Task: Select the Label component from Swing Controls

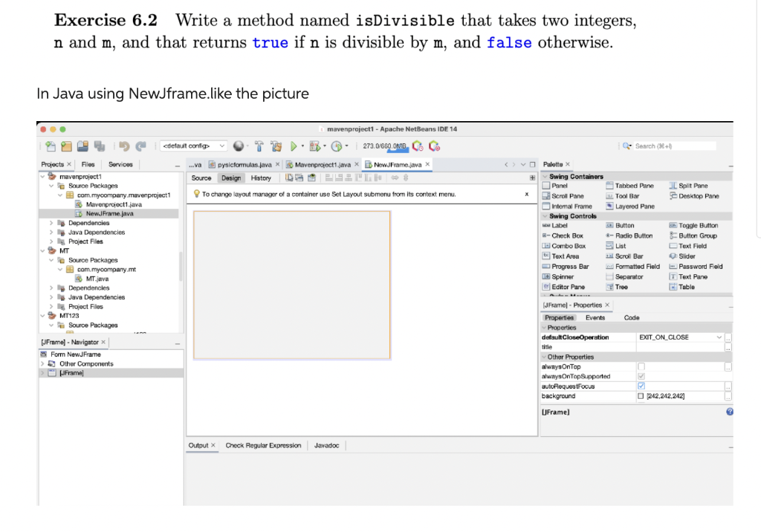Action: coord(560,225)
